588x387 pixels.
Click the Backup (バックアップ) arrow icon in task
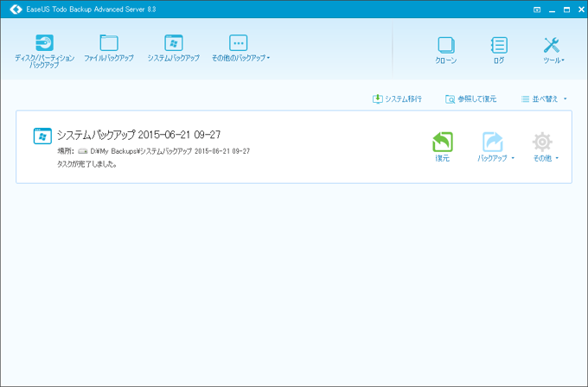(492, 142)
